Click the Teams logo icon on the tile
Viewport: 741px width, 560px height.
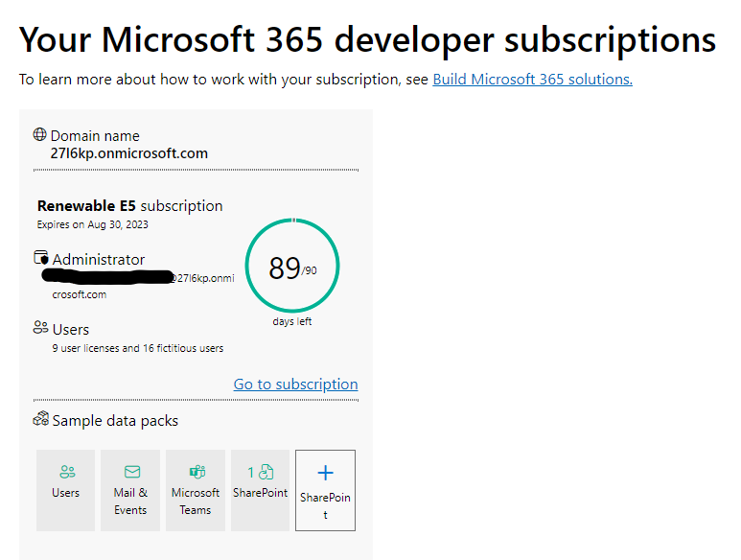click(197, 472)
